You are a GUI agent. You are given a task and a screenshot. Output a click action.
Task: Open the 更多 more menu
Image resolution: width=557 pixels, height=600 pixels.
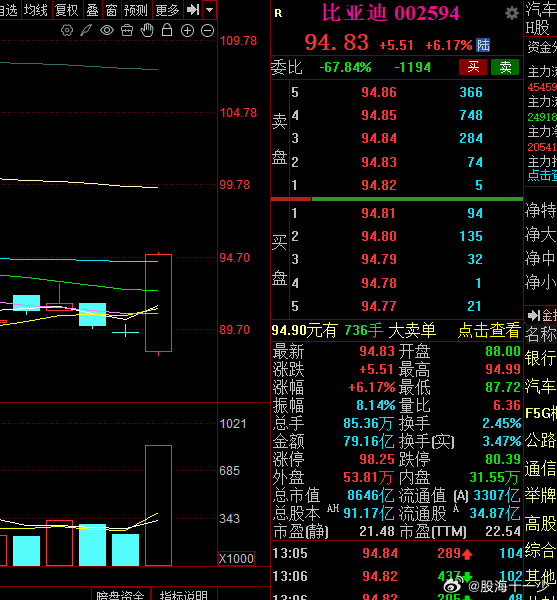pyautogui.click(x=167, y=10)
